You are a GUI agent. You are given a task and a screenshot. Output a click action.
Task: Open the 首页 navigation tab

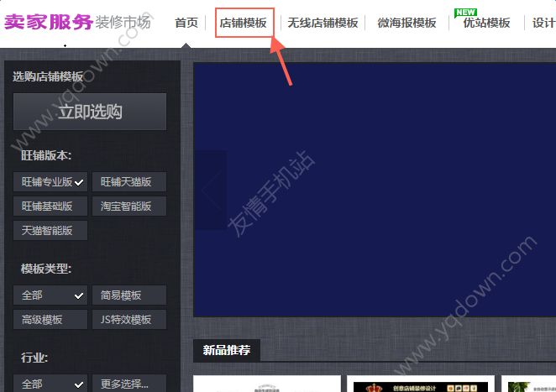click(x=186, y=23)
